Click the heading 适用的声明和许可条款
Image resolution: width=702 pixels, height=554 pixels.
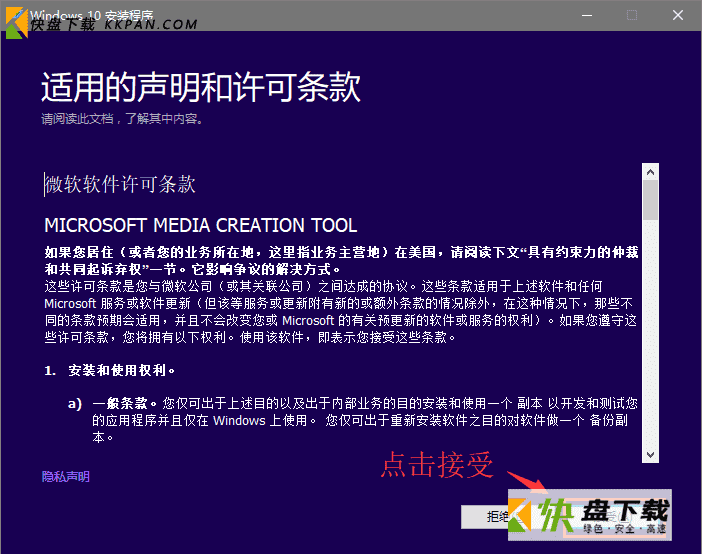(x=201, y=87)
